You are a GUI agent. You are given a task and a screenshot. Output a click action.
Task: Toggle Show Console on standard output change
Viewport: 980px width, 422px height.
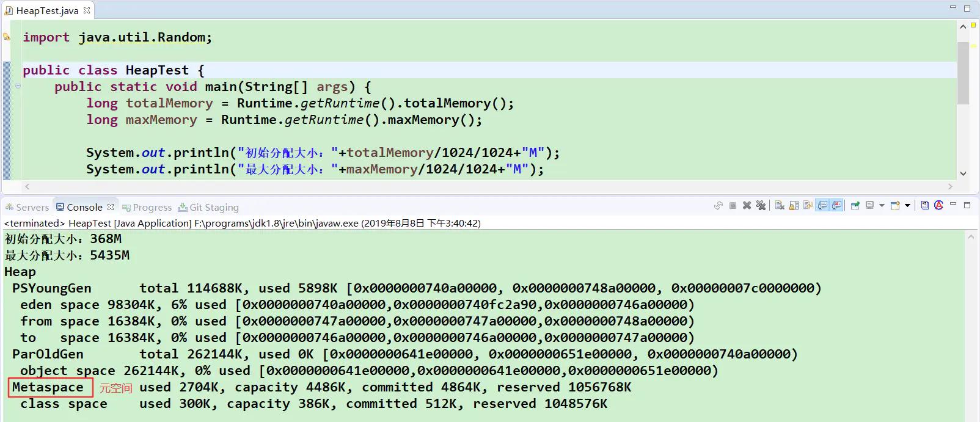(822, 206)
